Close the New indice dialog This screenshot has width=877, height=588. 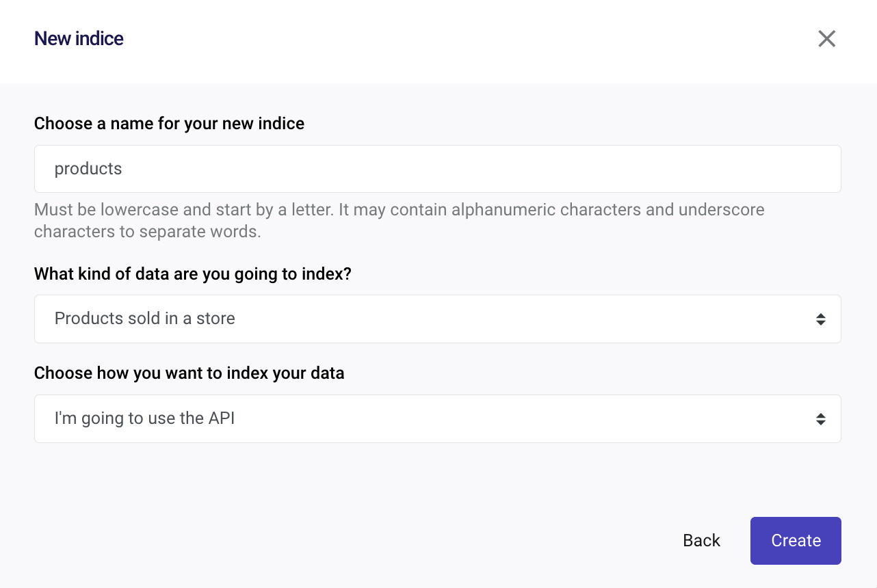point(826,39)
